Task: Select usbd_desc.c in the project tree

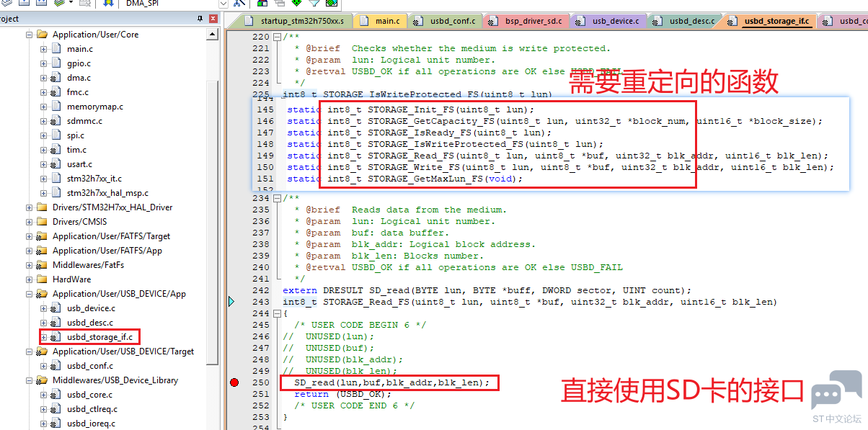Action: click(90, 323)
